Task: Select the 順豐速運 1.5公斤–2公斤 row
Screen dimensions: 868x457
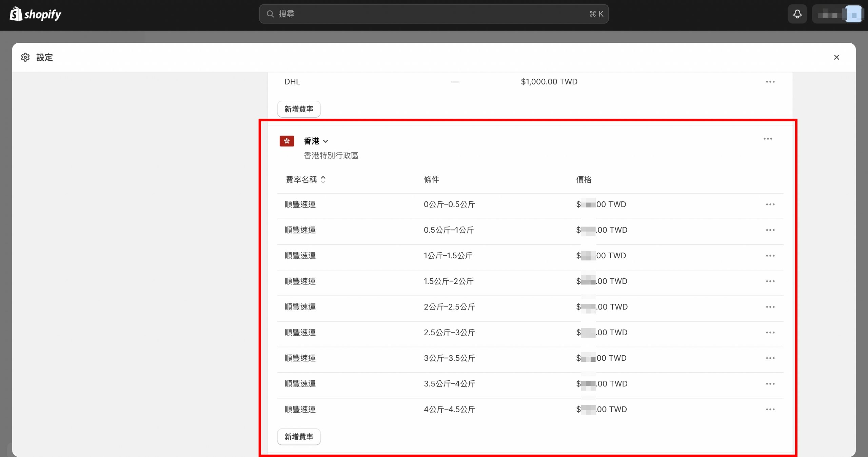Action: [x=300, y=281]
